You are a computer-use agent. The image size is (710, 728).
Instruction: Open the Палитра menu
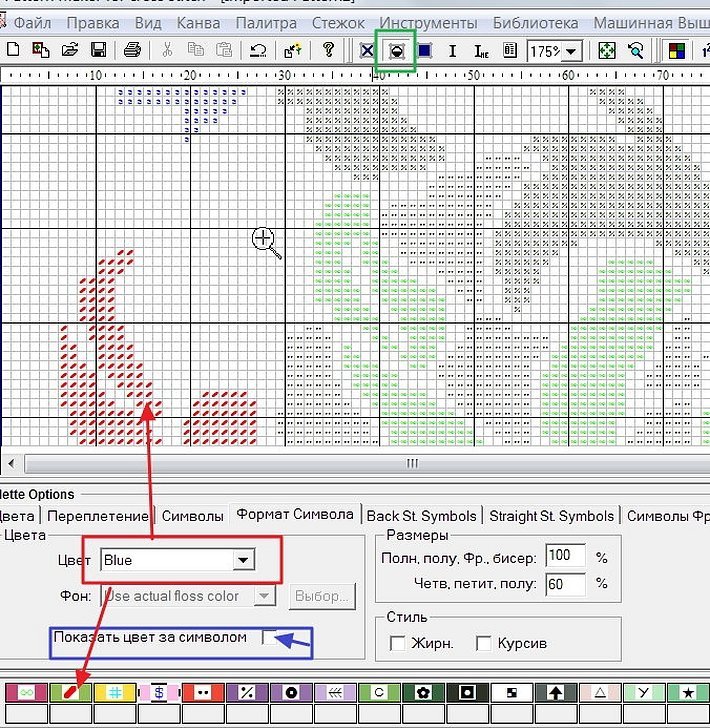tap(266, 23)
